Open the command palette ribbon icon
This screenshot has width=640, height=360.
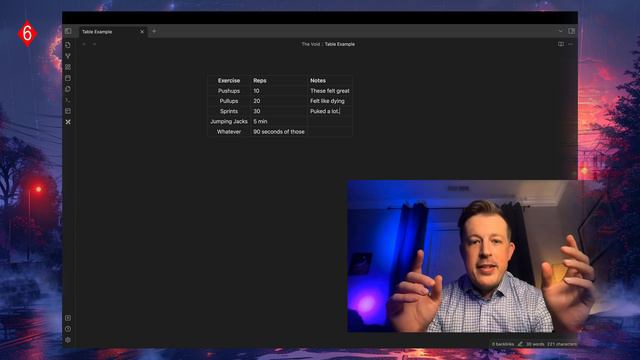[x=68, y=100]
